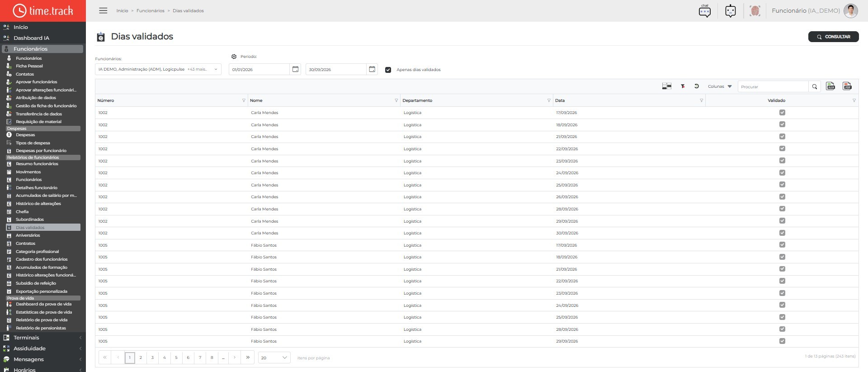Export the table to PDF
This screenshot has height=372, width=868.
tap(847, 86)
